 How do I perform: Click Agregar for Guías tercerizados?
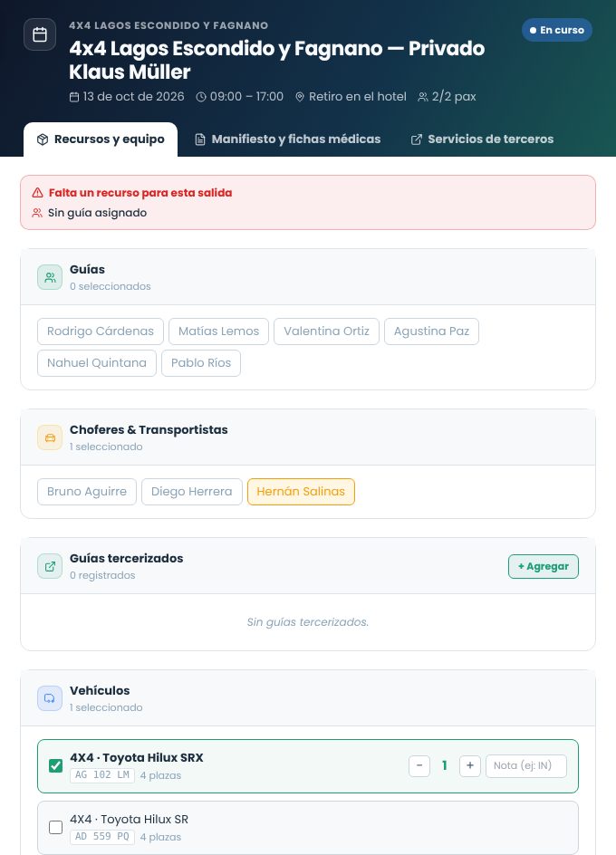pos(544,567)
